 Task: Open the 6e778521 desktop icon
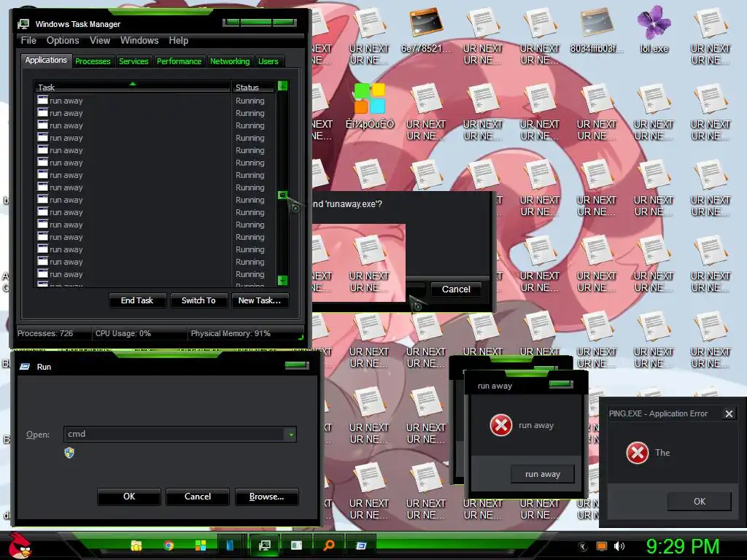(426, 29)
